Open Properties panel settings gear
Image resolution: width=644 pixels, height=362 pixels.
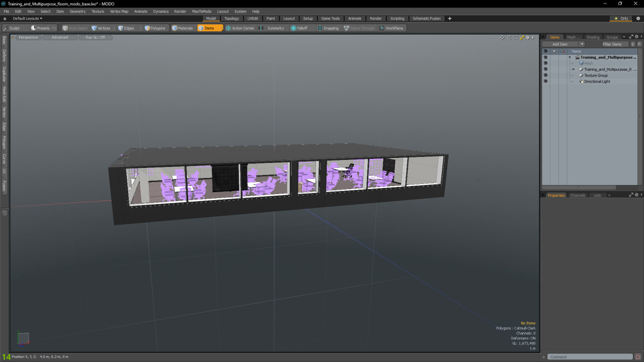[x=636, y=195]
